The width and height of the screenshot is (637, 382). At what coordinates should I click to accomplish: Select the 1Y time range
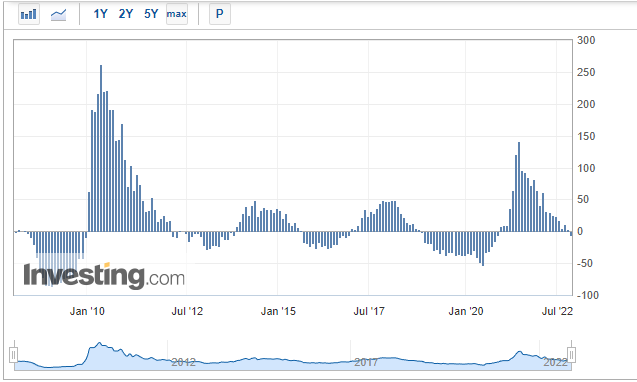click(x=100, y=14)
